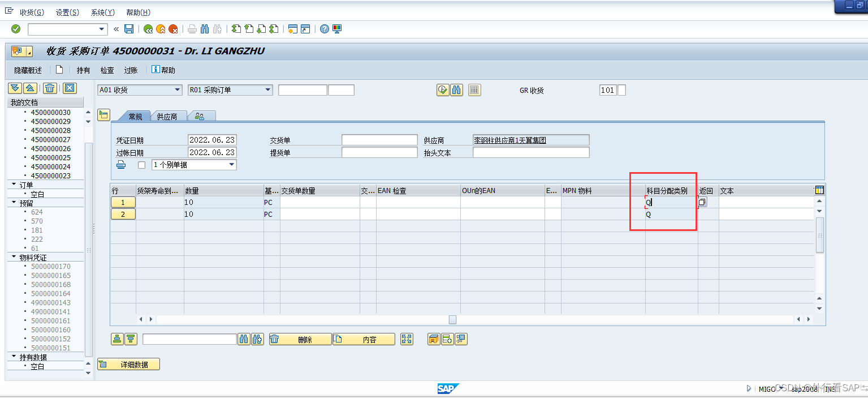Viewport: 868px width, 398px height.
Task: Click the Save diskette icon in toolbar
Action: tap(129, 29)
